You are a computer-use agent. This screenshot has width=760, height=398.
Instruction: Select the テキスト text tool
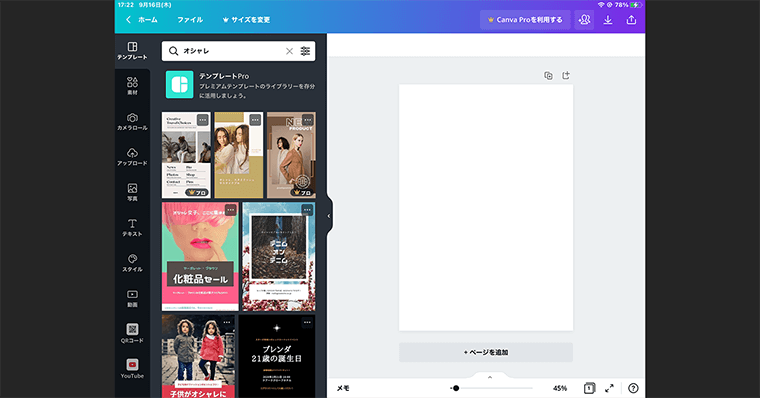click(x=132, y=228)
